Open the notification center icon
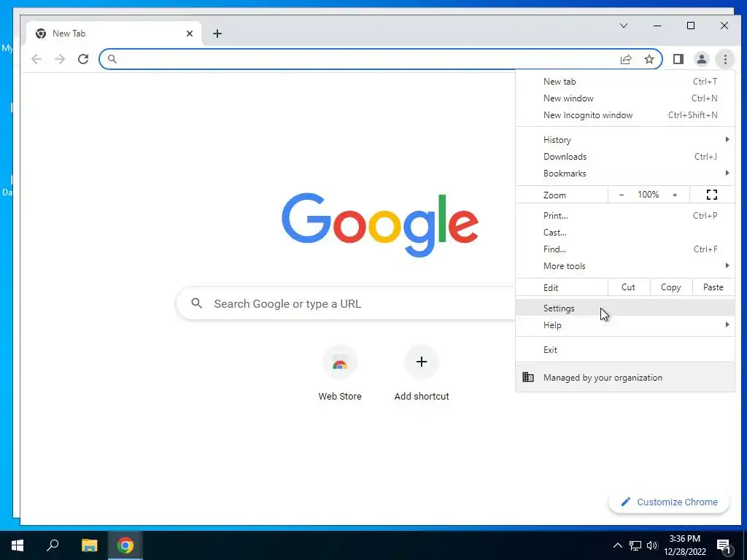The width and height of the screenshot is (747, 560). pos(724,545)
